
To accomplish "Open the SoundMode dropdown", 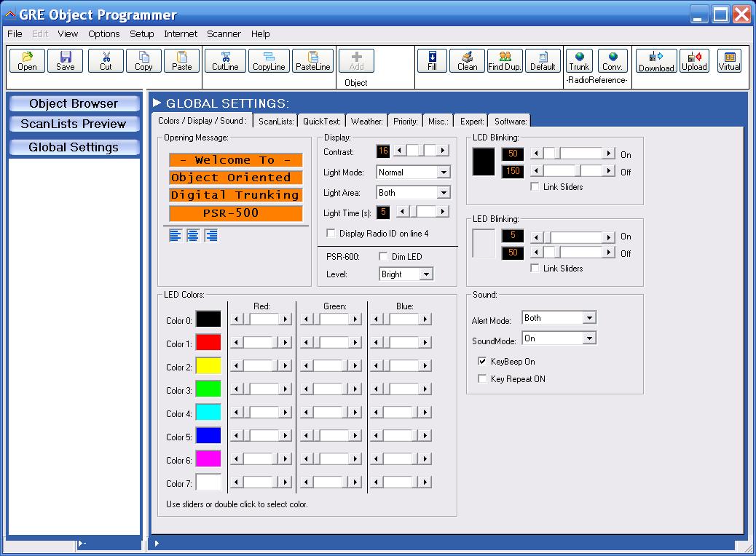I will coord(589,338).
